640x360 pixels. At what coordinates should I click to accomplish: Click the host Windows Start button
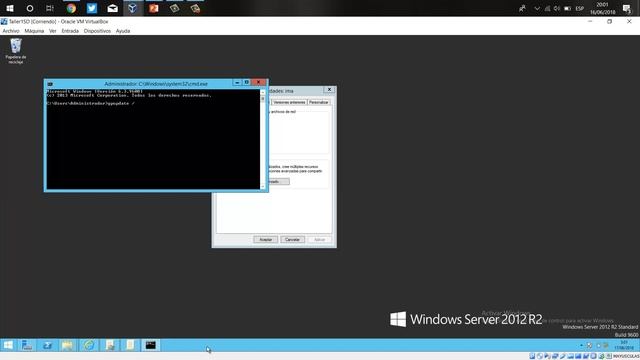coord(10,8)
